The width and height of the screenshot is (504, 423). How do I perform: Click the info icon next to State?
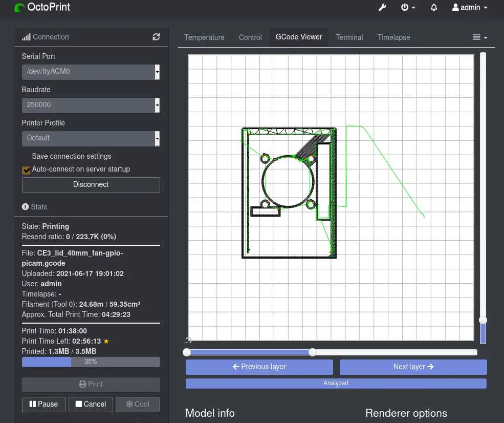point(25,207)
